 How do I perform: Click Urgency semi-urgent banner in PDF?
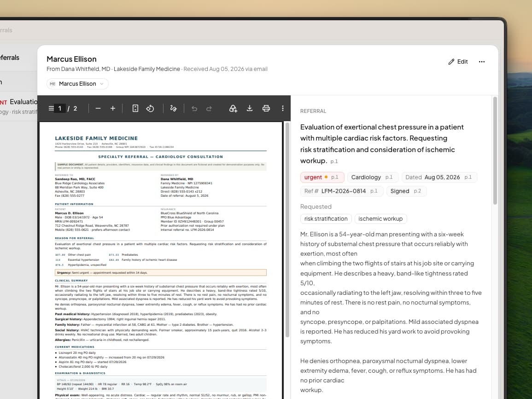(160, 272)
